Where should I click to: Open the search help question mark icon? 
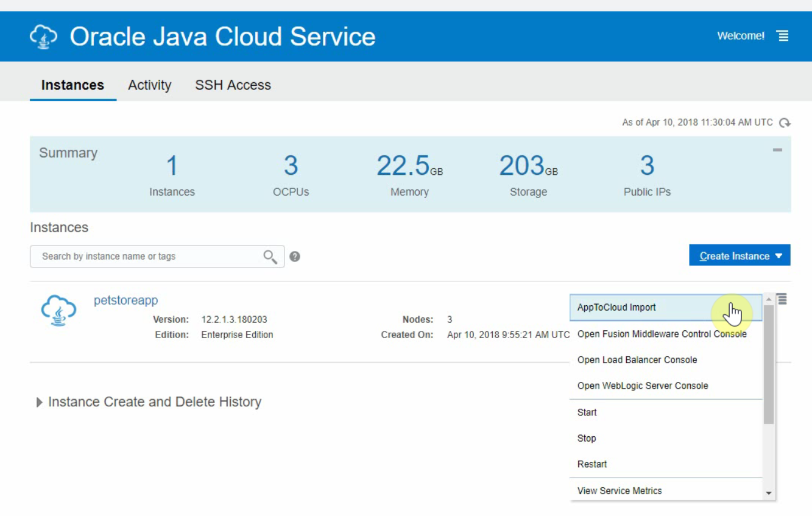pos(295,256)
